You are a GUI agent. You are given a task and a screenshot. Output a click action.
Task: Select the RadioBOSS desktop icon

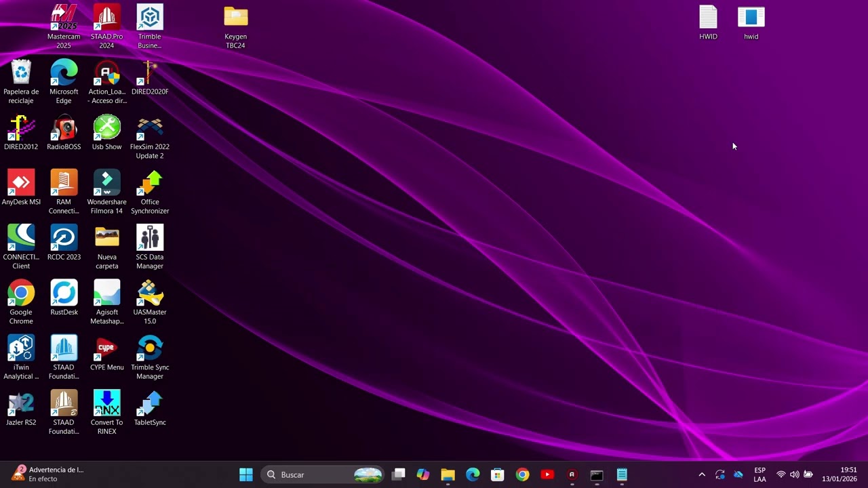(64, 133)
